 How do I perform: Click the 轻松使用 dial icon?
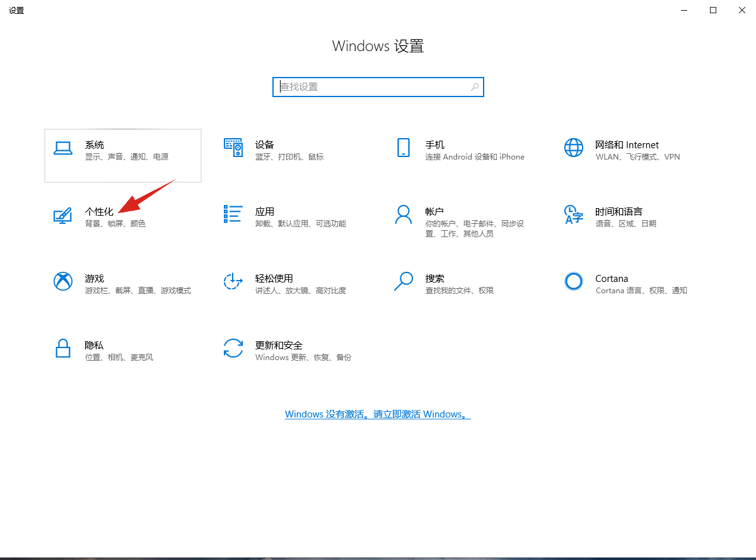tap(233, 281)
